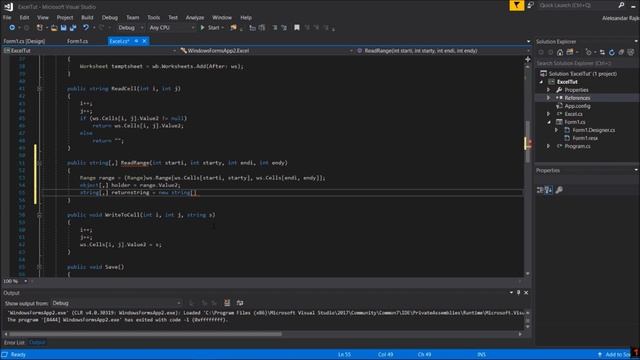
Task: Expand the Properties node in Solution Explorer
Action: 549,90
